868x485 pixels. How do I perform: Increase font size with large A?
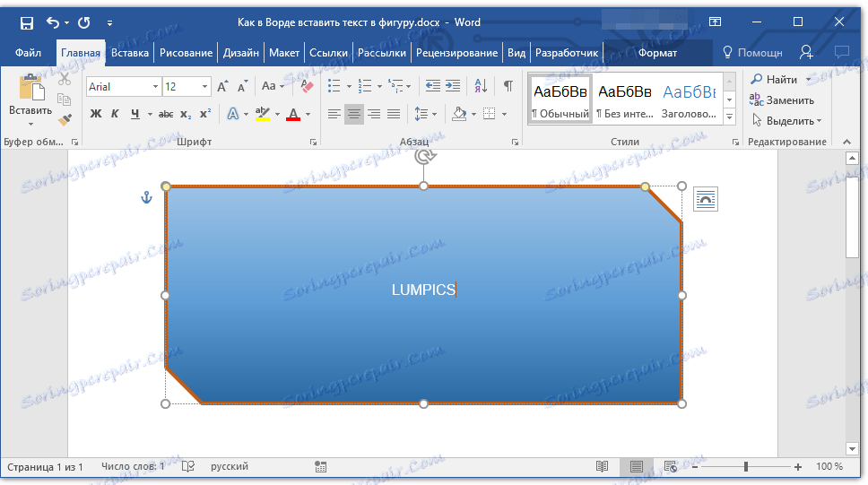(x=222, y=86)
